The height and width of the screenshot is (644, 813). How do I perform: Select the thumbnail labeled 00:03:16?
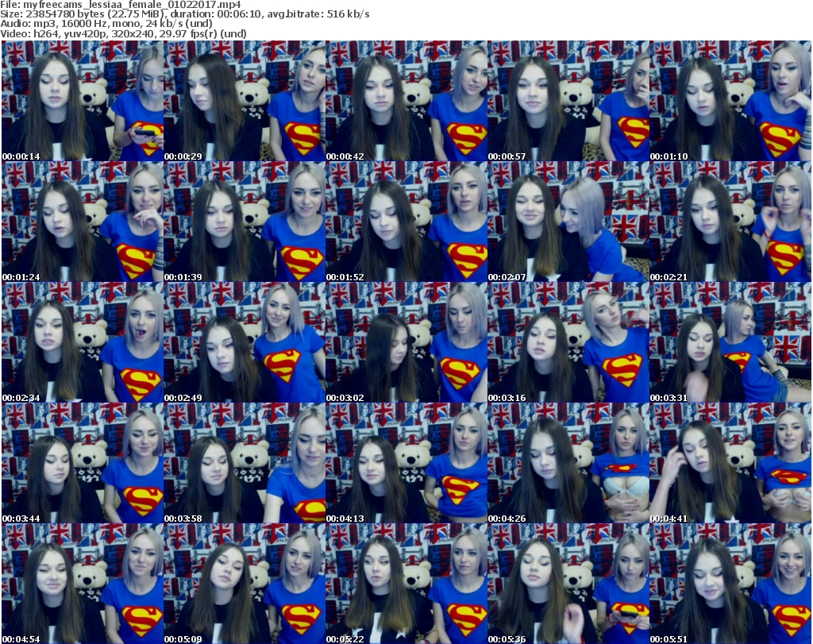568,342
